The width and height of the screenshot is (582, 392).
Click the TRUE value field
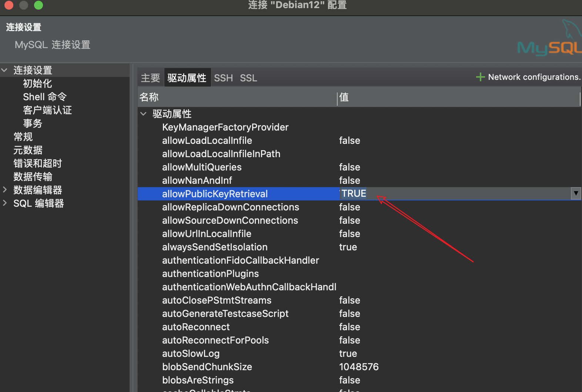[x=455, y=193]
